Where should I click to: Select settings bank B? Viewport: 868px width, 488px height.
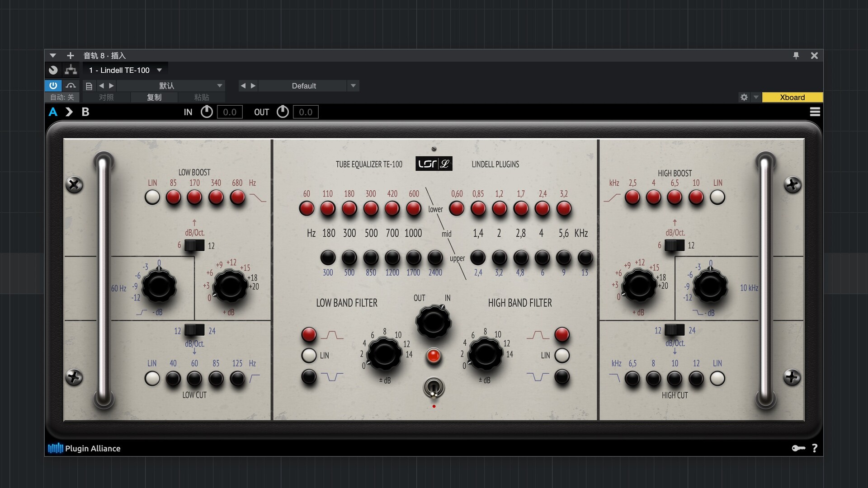point(85,112)
